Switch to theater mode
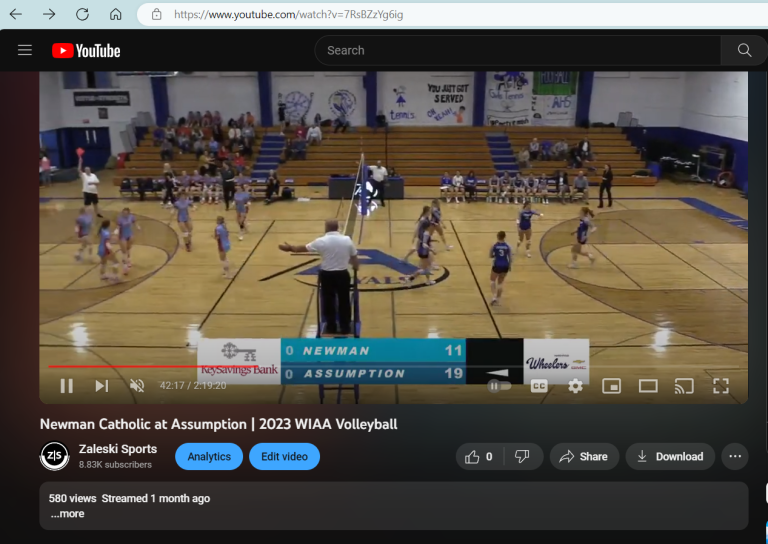768x544 pixels. click(x=648, y=386)
